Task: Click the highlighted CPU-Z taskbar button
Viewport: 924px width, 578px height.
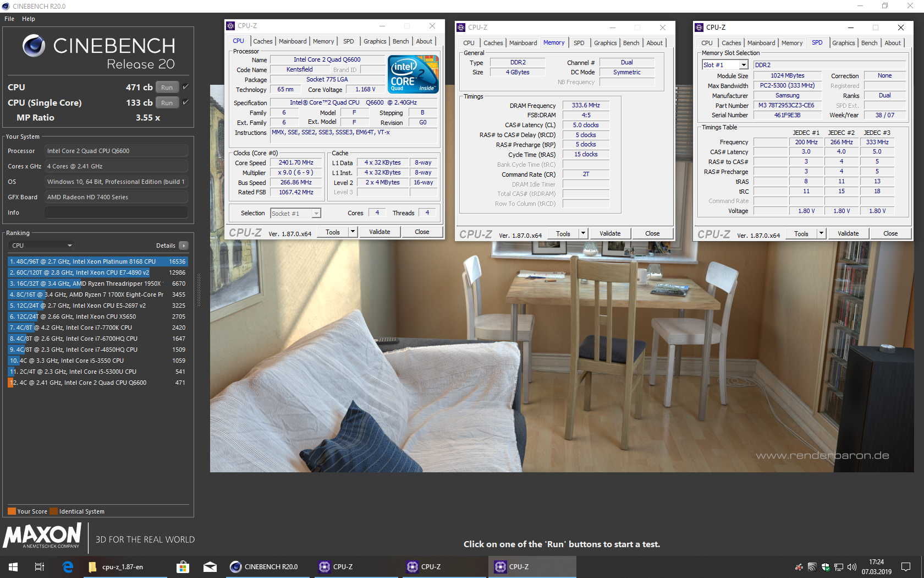Action: (x=532, y=566)
